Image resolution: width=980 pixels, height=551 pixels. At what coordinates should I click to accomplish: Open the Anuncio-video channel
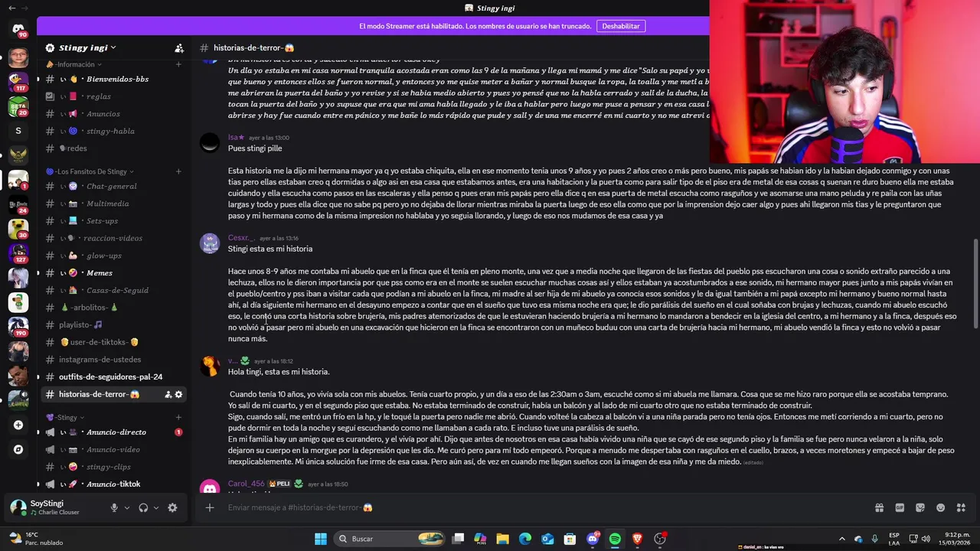point(113,449)
